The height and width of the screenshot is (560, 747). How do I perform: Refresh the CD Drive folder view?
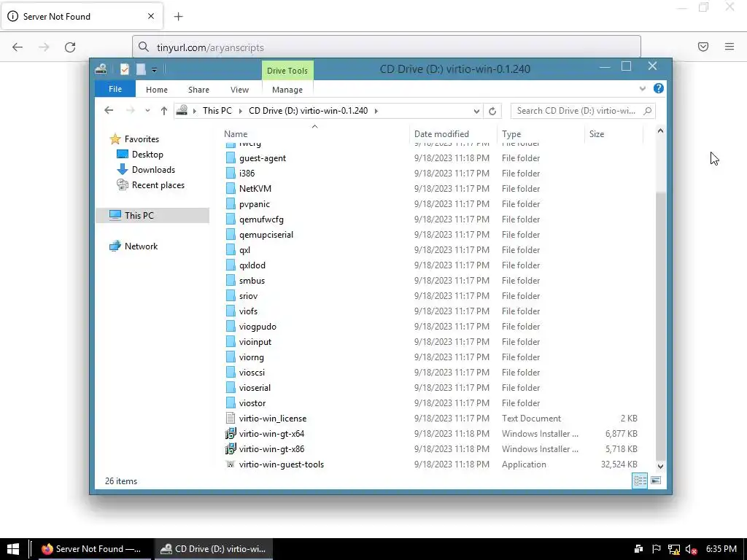click(492, 111)
